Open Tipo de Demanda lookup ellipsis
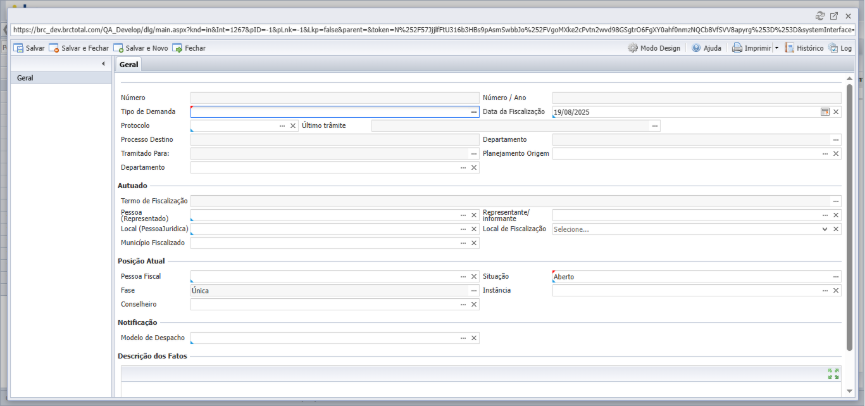 point(473,112)
